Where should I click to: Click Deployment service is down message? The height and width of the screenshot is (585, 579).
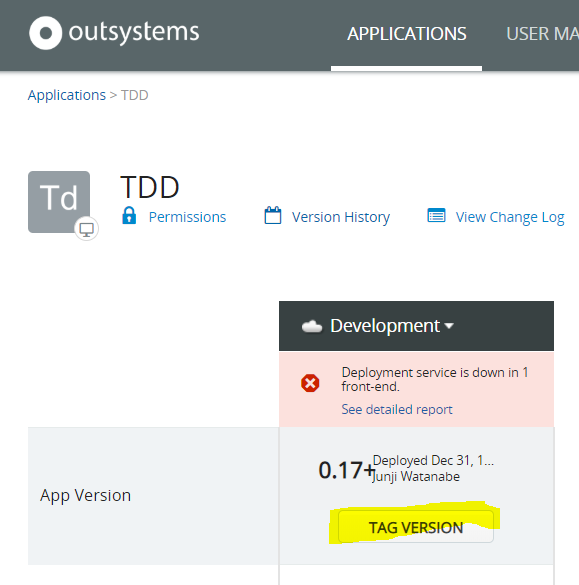435,379
